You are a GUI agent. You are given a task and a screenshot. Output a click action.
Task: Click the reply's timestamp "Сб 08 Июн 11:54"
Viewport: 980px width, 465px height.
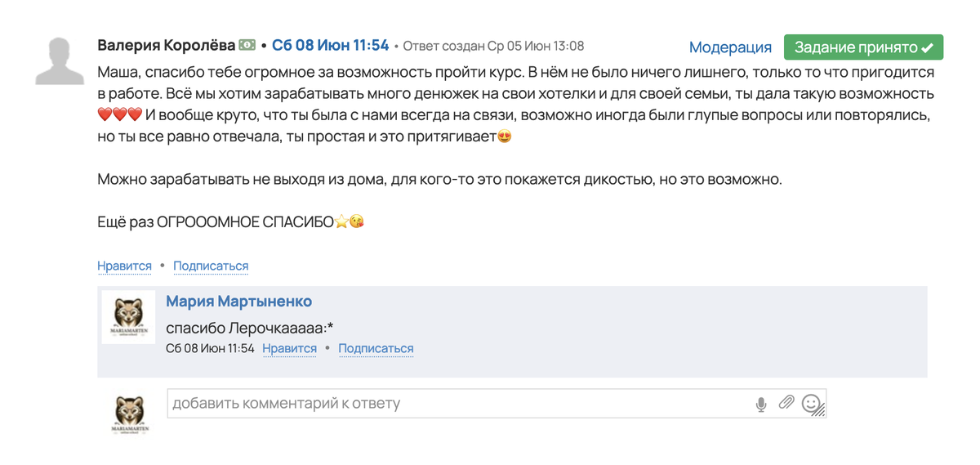tap(210, 348)
